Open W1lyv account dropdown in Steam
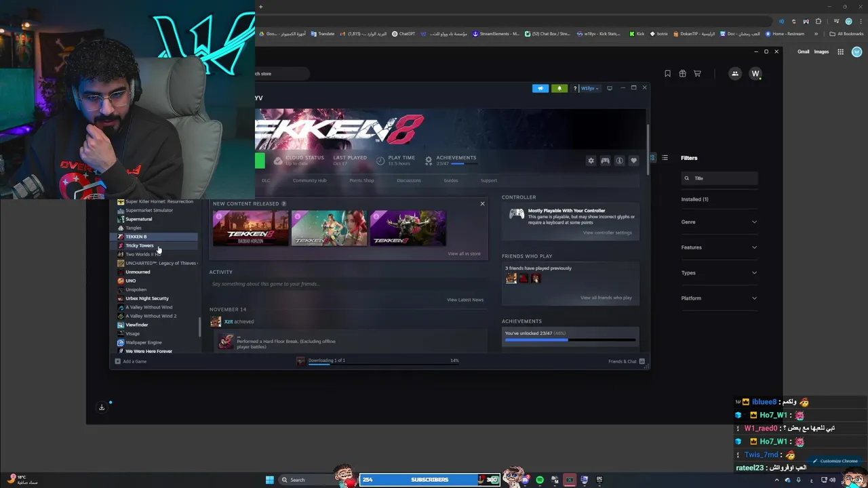Image resolution: width=868 pixels, height=488 pixels. (x=589, y=88)
